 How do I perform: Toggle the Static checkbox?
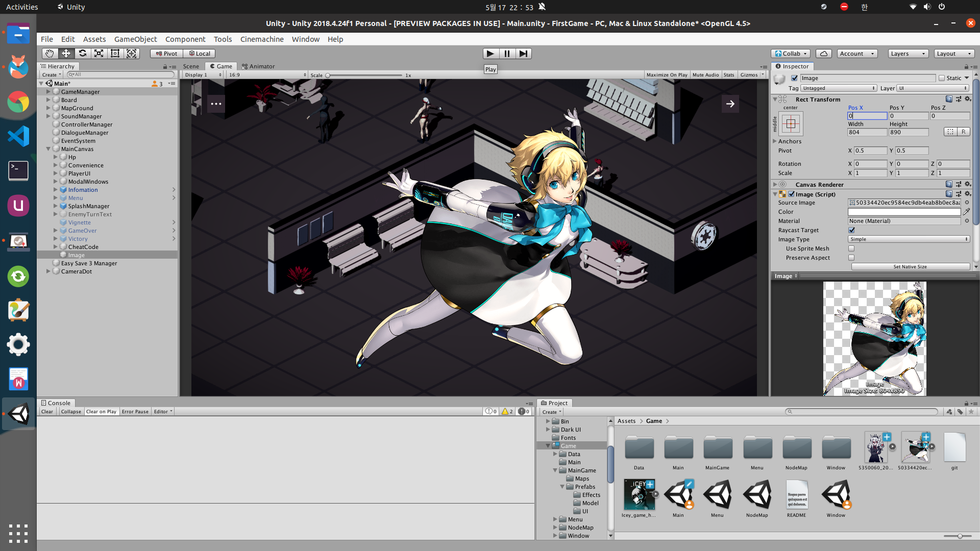[942, 78]
